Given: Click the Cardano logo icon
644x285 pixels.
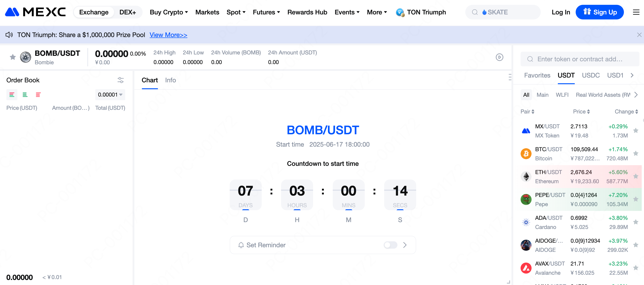Looking at the screenshot, I should coord(526,222).
